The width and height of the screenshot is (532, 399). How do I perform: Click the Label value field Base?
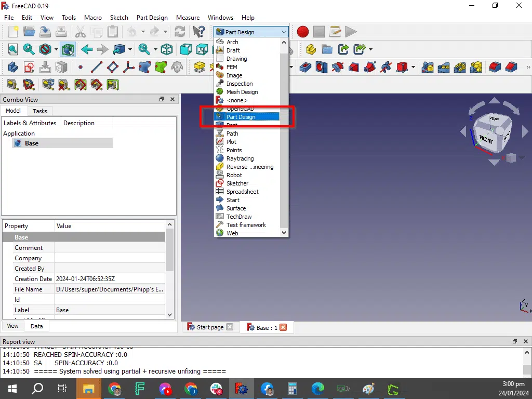[x=110, y=310]
